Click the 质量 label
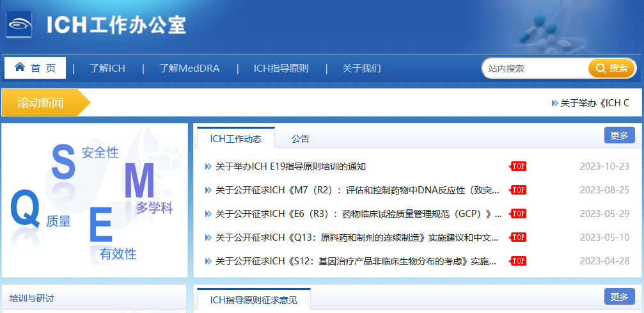Image resolution: width=644 pixels, height=313 pixels. click(59, 221)
